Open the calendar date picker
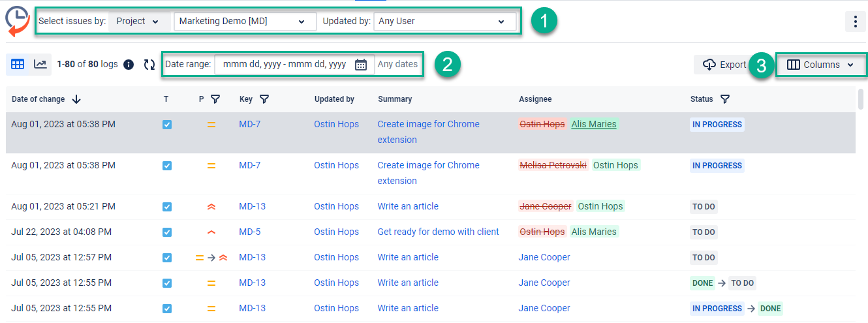This screenshot has width=868, height=323. click(x=361, y=65)
